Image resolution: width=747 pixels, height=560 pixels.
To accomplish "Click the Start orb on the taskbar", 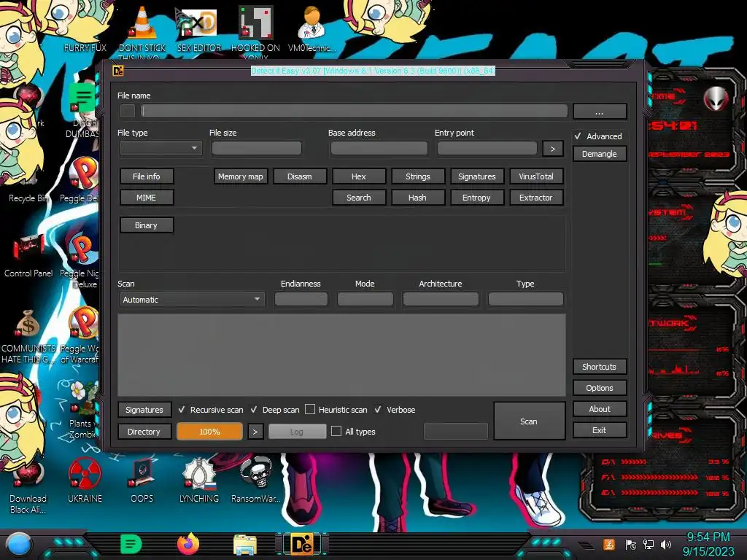I will click(18, 545).
